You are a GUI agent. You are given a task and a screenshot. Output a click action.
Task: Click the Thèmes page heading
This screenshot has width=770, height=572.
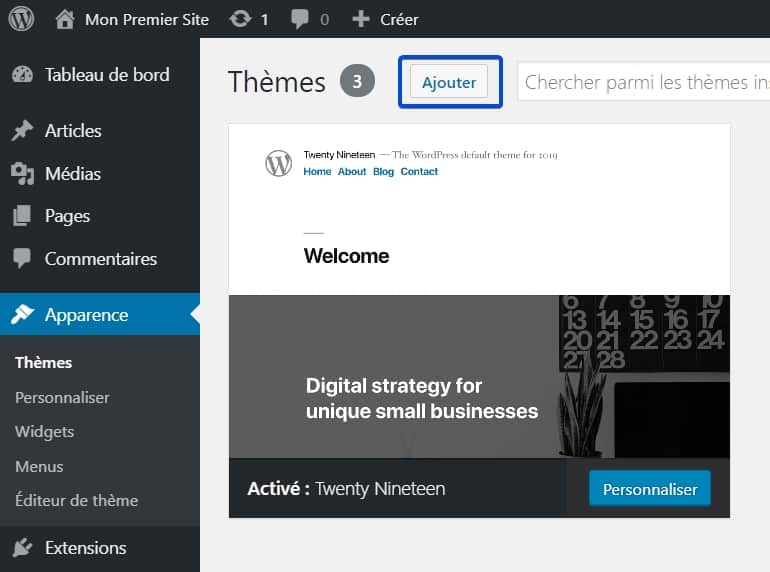[x=276, y=82]
